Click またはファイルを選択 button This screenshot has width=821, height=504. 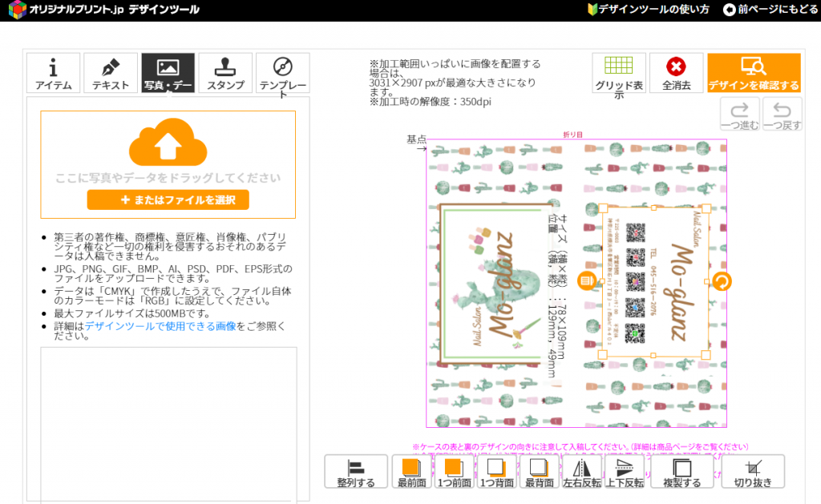(168, 200)
